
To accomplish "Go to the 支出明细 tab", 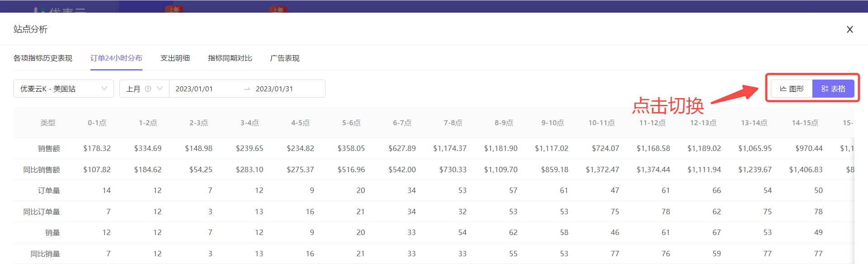I will (x=175, y=58).
